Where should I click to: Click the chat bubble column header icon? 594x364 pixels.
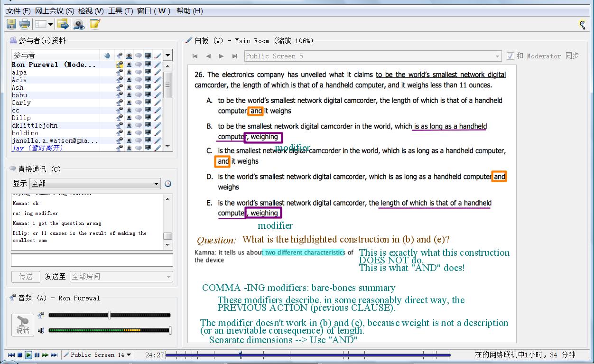[139, 56]
